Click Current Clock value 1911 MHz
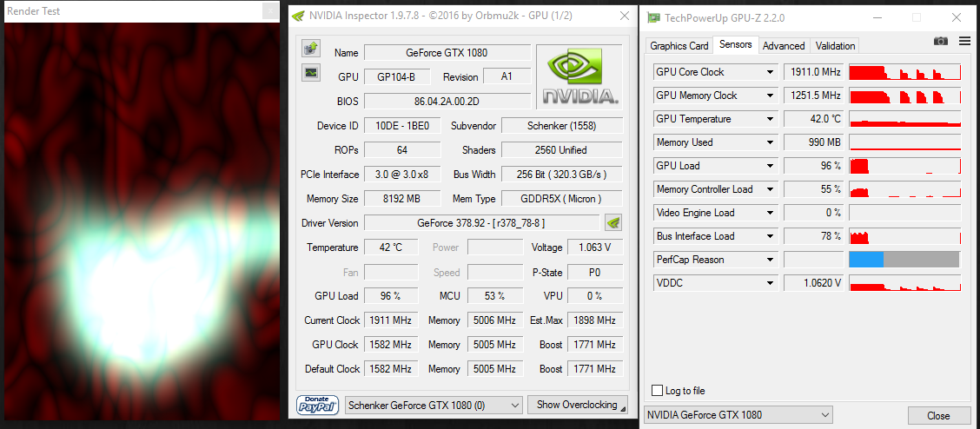 click(x=391, y=320)
